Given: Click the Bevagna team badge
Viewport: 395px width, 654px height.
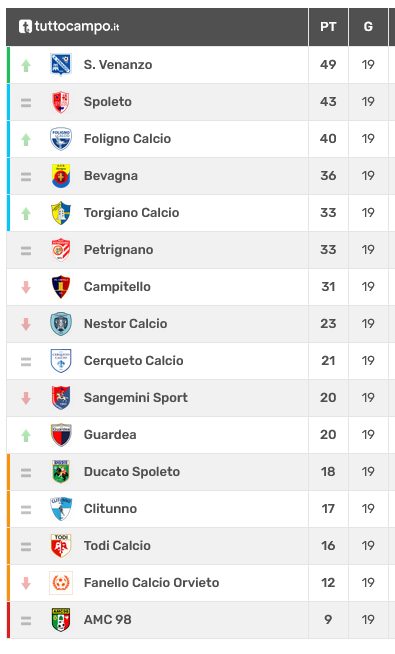Looking at the screenshot, I should (x=61, y=176).
